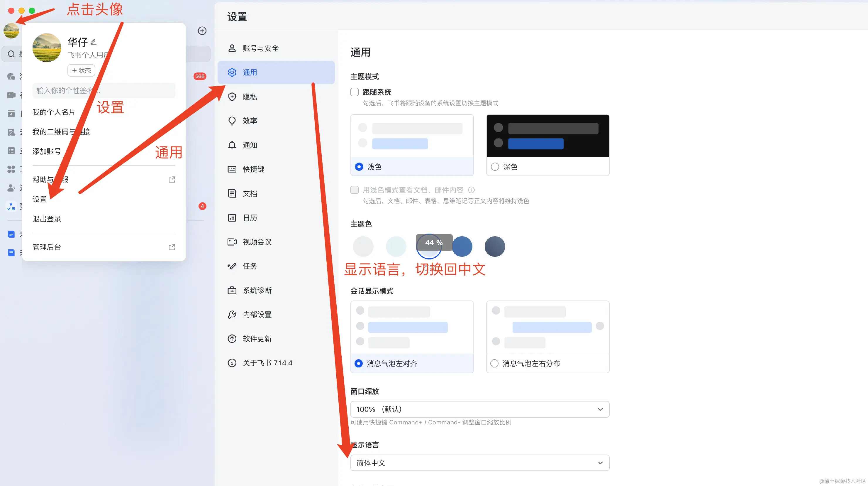This screenshot has height=486, width=868.
Task: Open the external link icon for 帮助与客服
Action: click(x=172, y=179)
